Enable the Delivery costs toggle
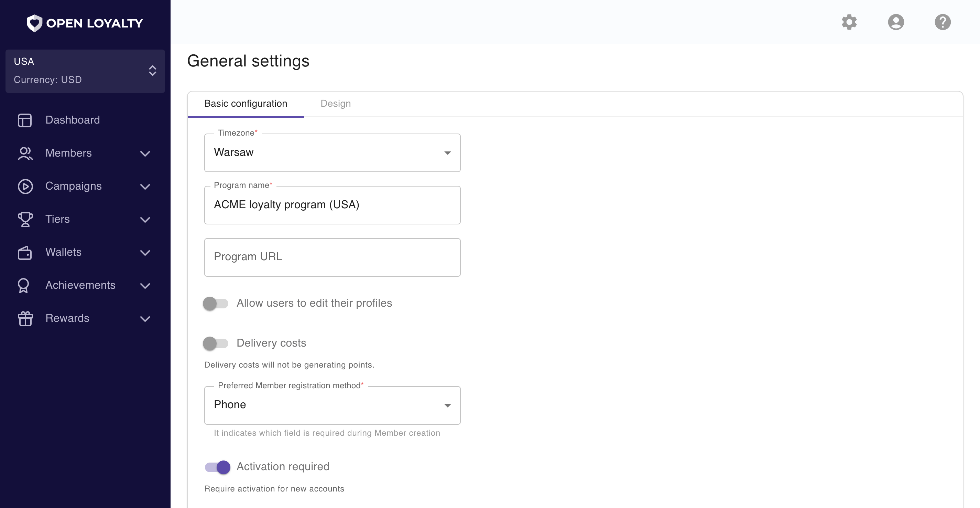This screenshot has width=980, height=508. [x=215, y=343]
